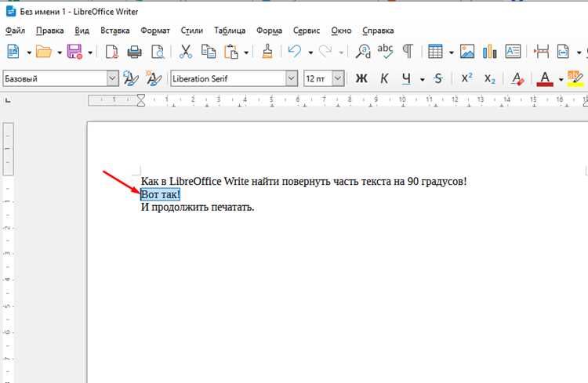Click the Find and Replace icon
Image resolution: width=588 pixels, height=383 pixels.
(x=363, y=52)
